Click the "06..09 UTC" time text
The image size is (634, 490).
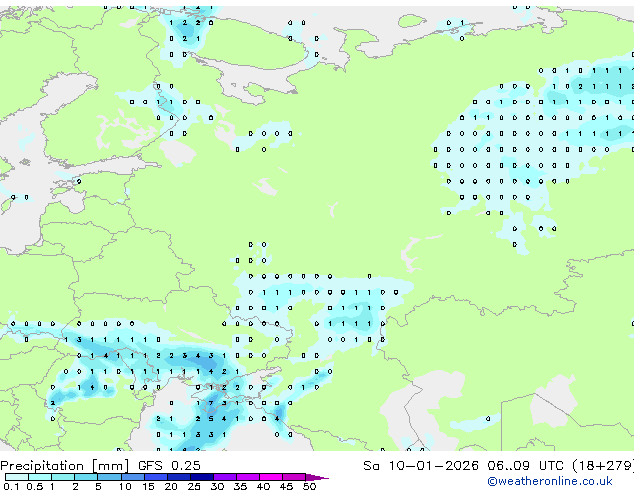tap(525, 466)
